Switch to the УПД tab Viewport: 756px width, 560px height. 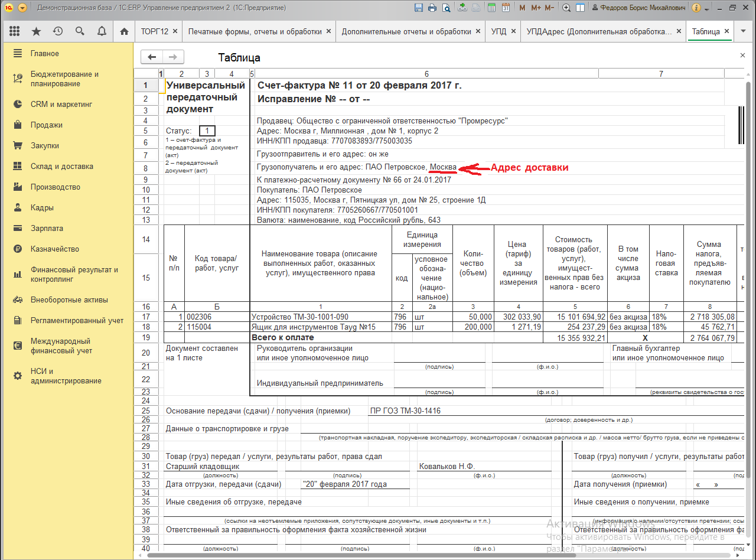tap(499, 31)
